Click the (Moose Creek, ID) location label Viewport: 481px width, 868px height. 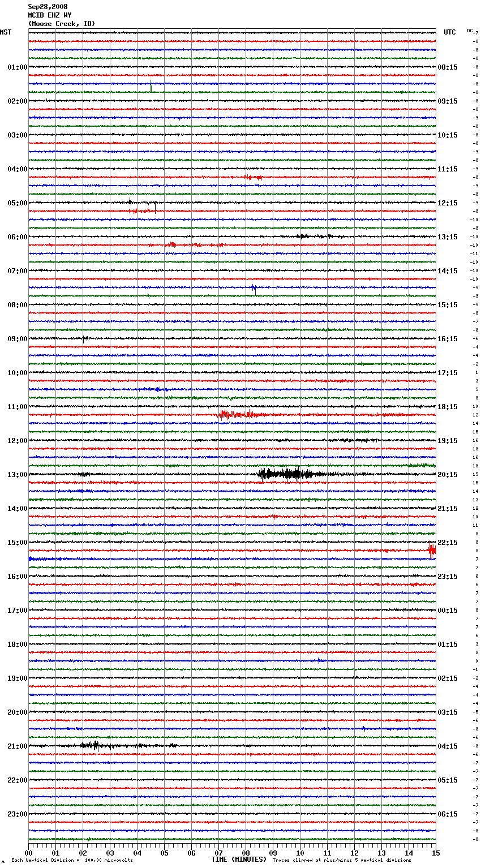[62, 24]
